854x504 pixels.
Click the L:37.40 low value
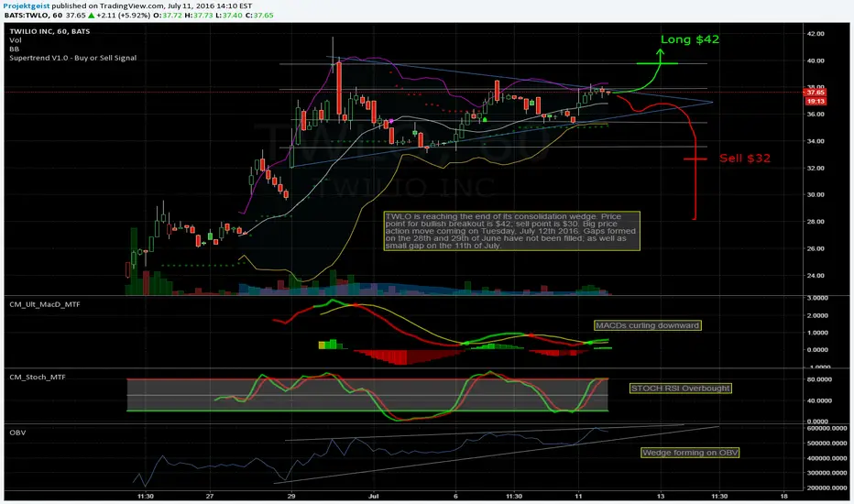pyautogui.click(x=229, y=16)
